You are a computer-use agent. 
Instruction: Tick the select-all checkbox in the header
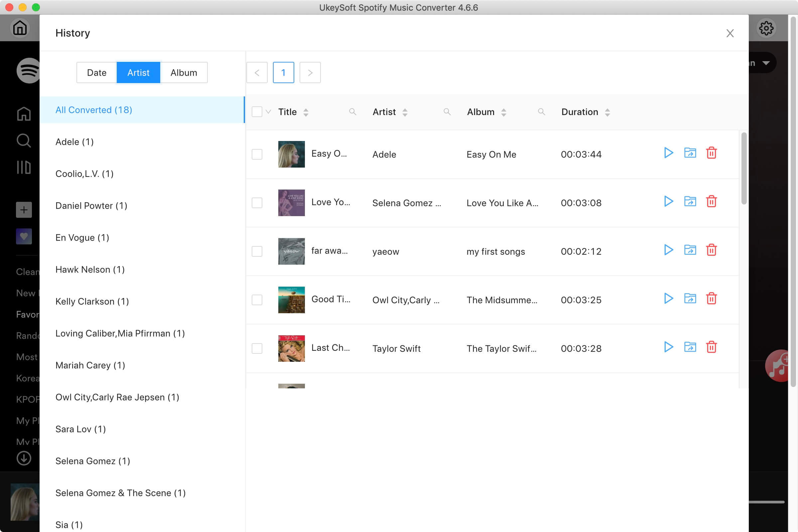257,112
